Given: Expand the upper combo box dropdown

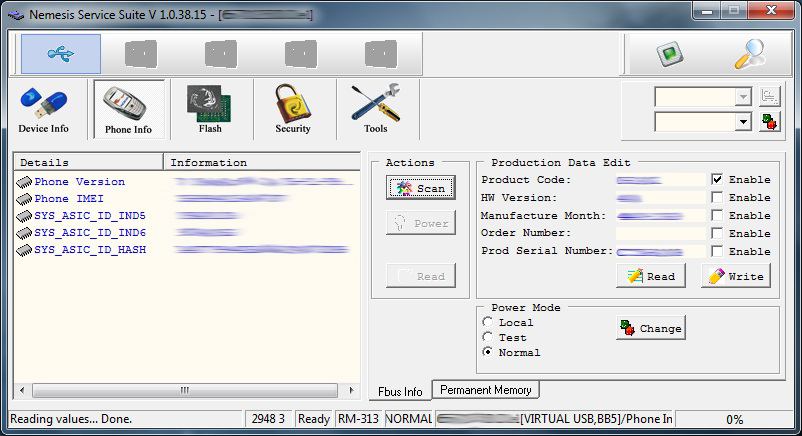Looking at the screenshot, I should click(743, 96).
